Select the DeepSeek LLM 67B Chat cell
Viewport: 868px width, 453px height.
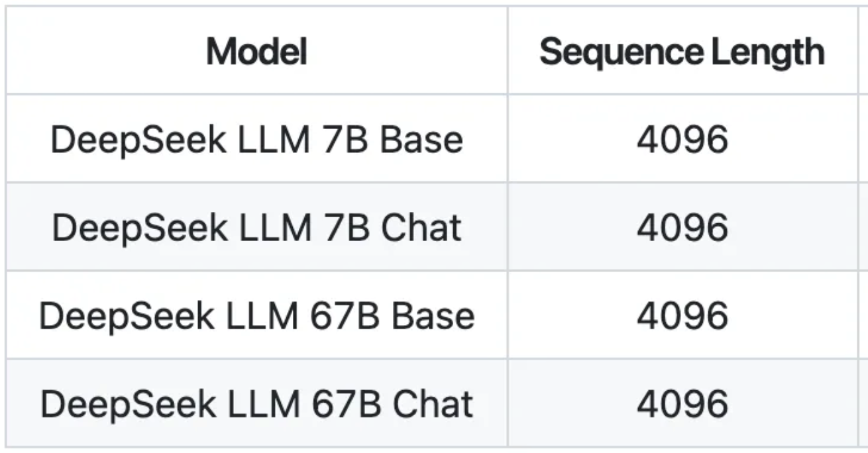[256, 403]
